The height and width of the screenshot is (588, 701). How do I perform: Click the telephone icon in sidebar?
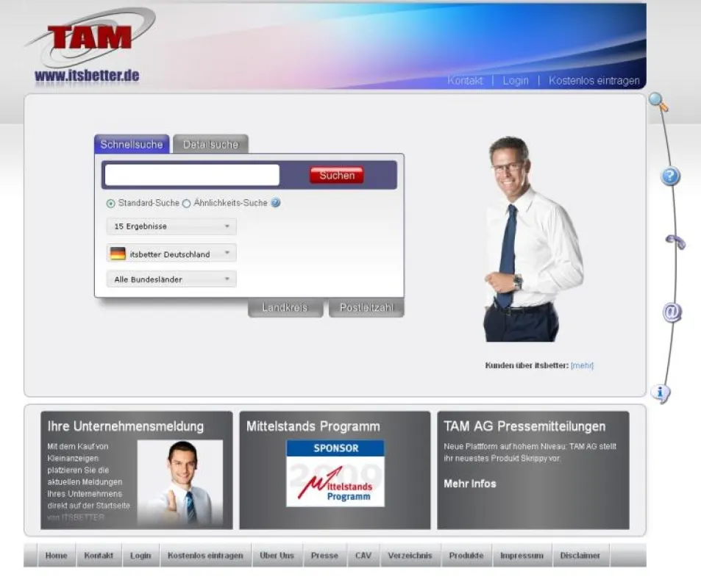pos(675,241)
